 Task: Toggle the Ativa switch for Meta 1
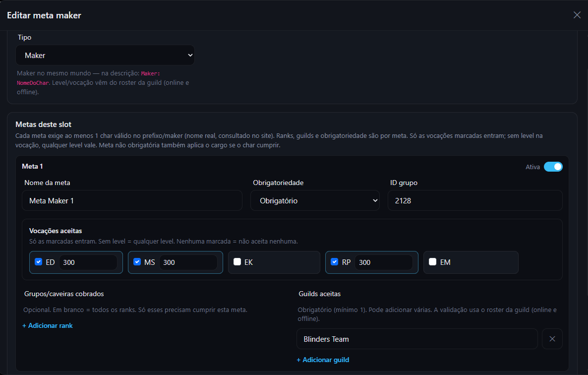click(553, 167)
